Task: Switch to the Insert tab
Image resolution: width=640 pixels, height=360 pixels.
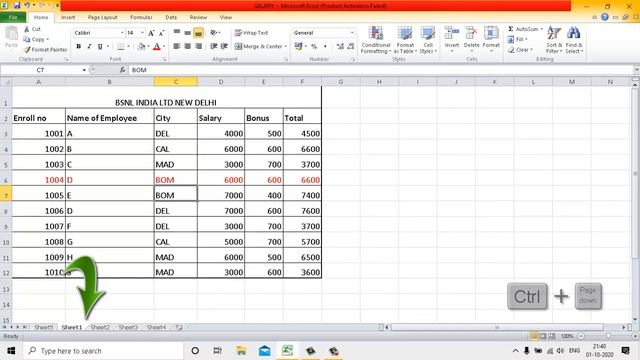Action: pyautogui.click(x=68, y=17)
